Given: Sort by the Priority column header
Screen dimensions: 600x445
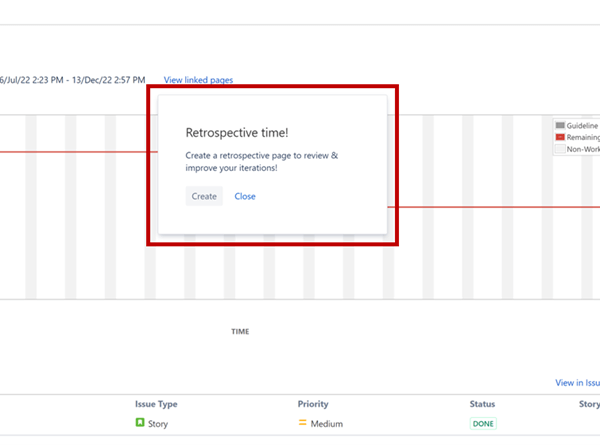Looking at the screenshot, I should click(313, 404).
